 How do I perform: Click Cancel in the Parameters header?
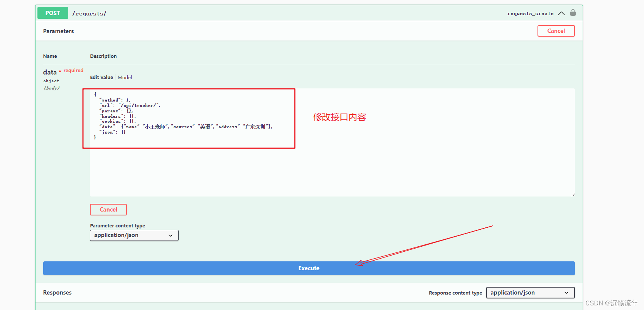coord(556,31)
